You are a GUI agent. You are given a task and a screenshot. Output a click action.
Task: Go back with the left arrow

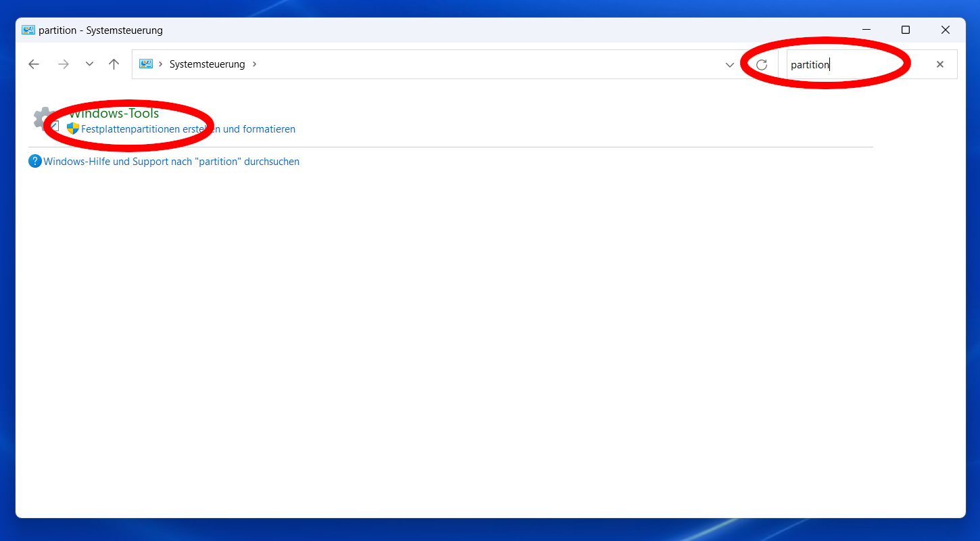[x=34, y=64]
